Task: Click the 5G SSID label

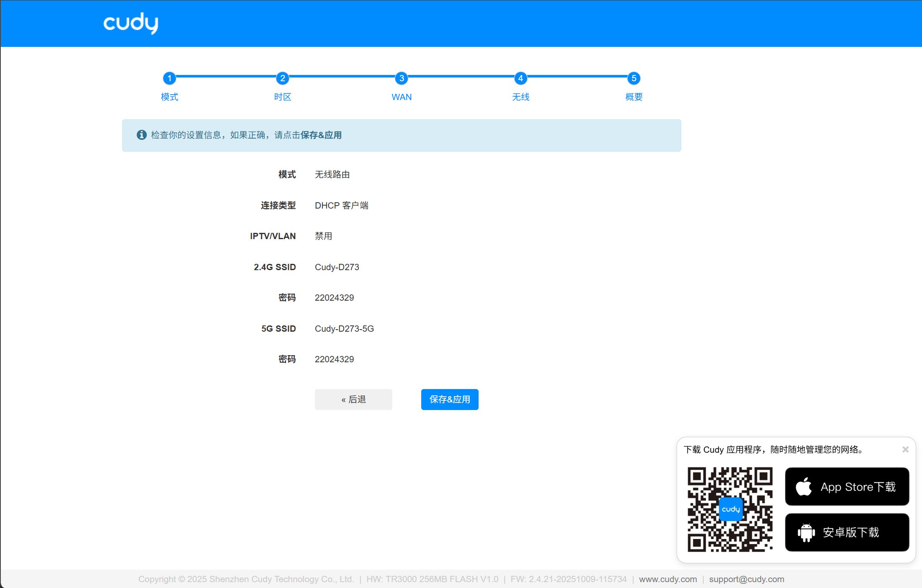Action: pyautogui.click(x=278, y=329)
